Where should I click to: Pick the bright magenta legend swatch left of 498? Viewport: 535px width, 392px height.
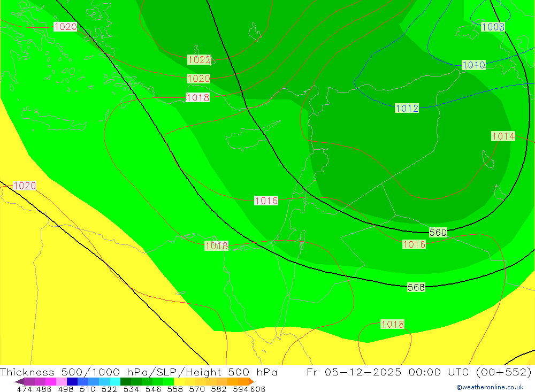tap(51, 381)
